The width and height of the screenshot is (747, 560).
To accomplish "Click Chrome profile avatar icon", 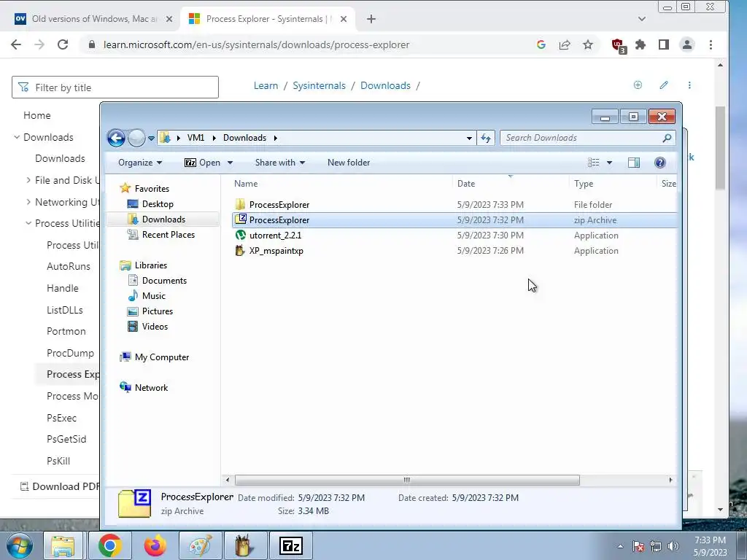I will pyautogui.click(x=687, y=44).
